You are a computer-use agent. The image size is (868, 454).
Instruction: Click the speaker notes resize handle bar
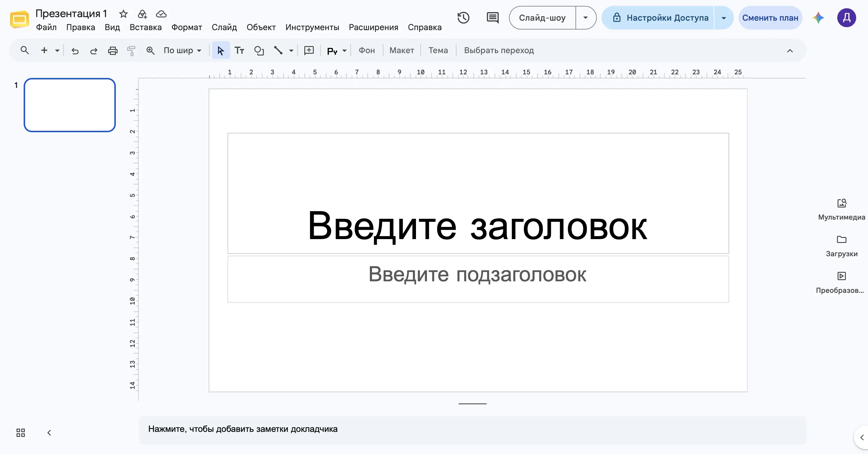[x=472, y=404]
